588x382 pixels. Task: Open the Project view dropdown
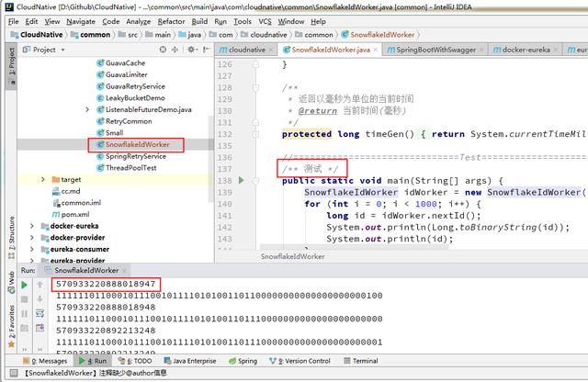(x=63, y=50)
